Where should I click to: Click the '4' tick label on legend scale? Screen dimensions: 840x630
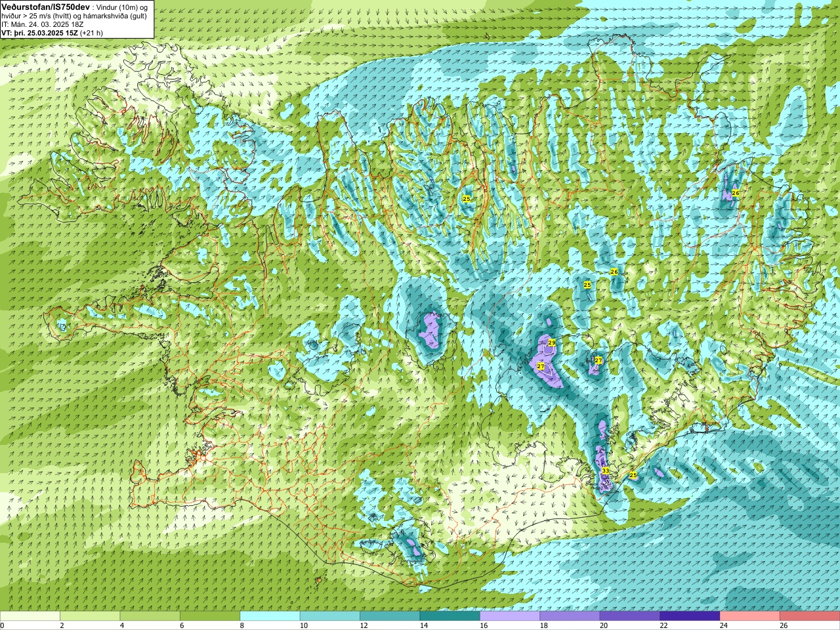tap(121, 626)
